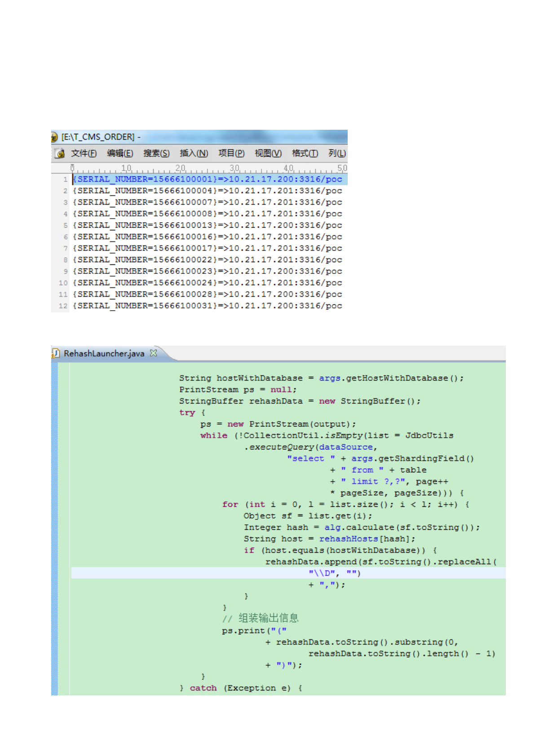Open the 编辑(E) menu
The width and height of the screenshot is (535, 756).
point(120,154)
